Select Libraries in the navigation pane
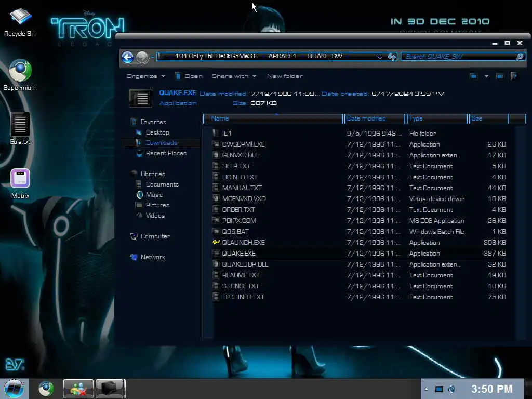The image size is (532, 399). (x=153, y=174)
